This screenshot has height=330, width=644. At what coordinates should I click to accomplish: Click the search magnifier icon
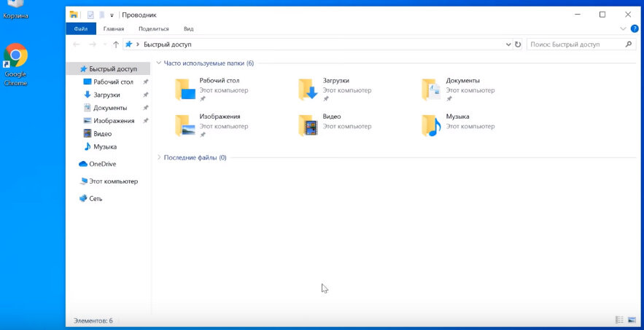629,44
